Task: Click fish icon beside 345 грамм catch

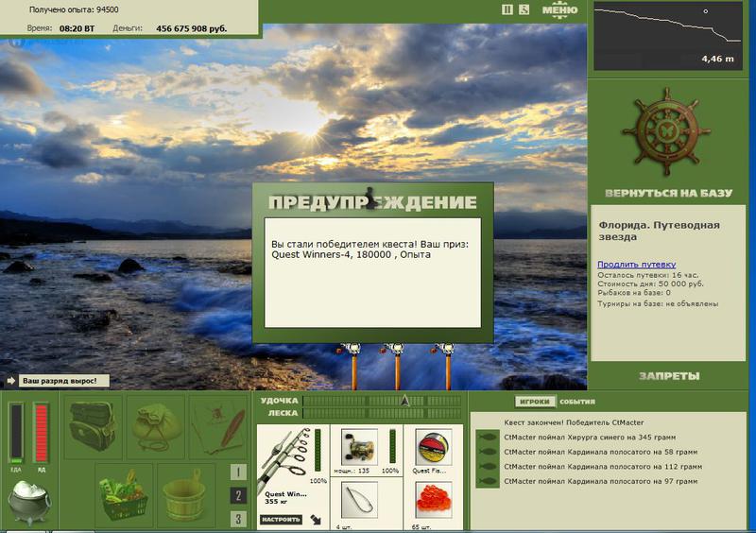Action: (487, 437)
